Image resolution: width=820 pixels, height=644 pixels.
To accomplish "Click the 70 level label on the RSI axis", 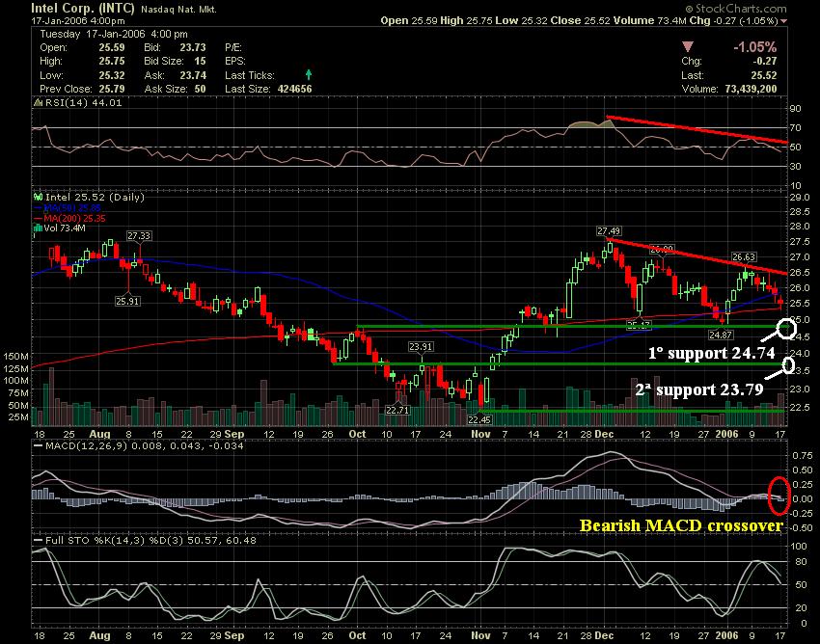I will pos(796,128).
